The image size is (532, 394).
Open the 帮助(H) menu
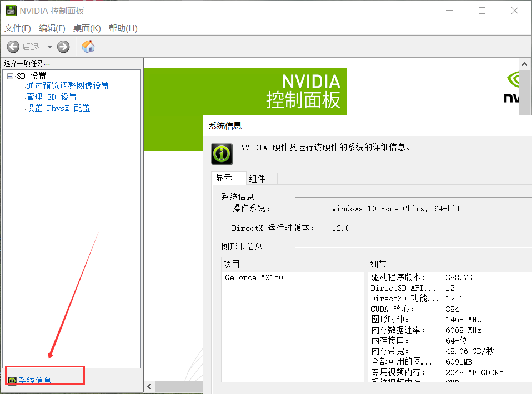[x=123, y=28]
